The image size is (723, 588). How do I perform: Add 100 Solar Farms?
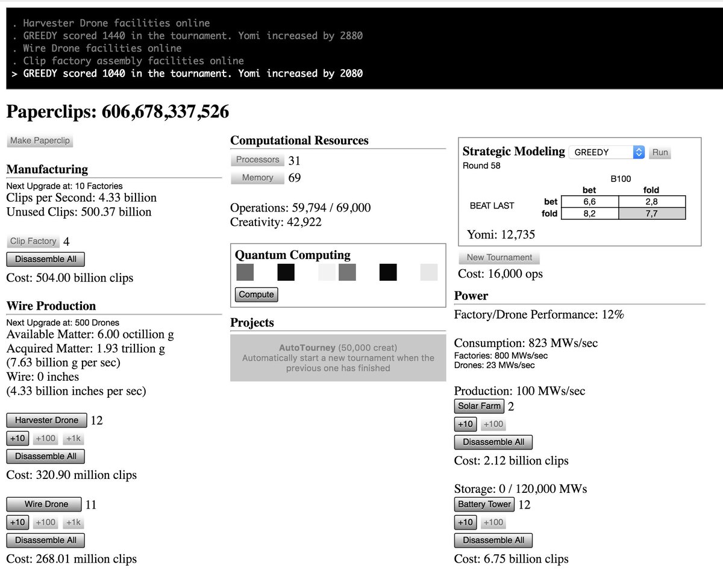pos(493,424)
